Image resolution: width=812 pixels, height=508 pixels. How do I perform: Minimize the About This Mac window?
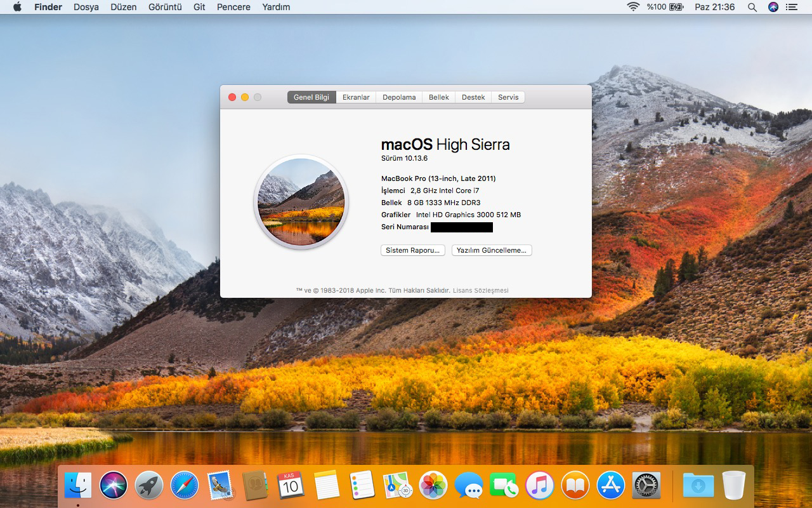click(245, 97)
